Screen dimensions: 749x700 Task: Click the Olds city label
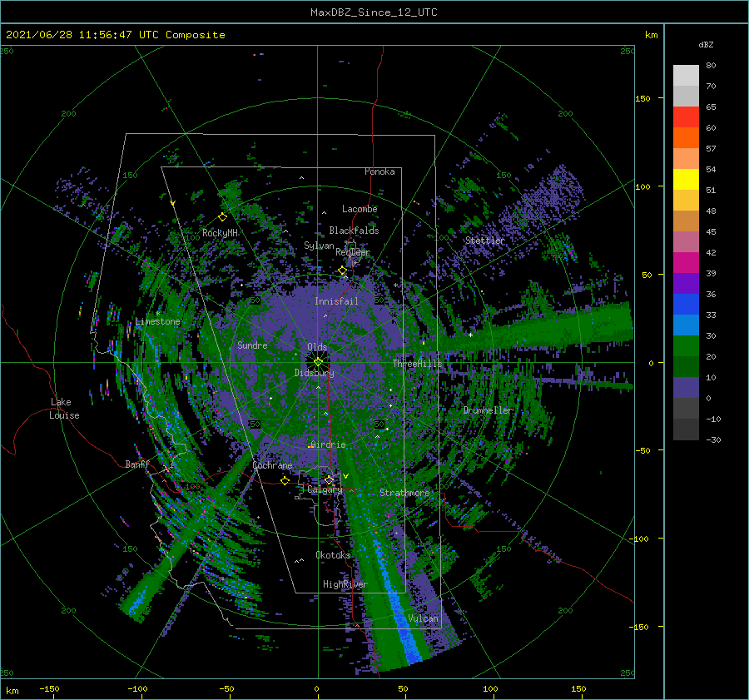pos(317,347)
